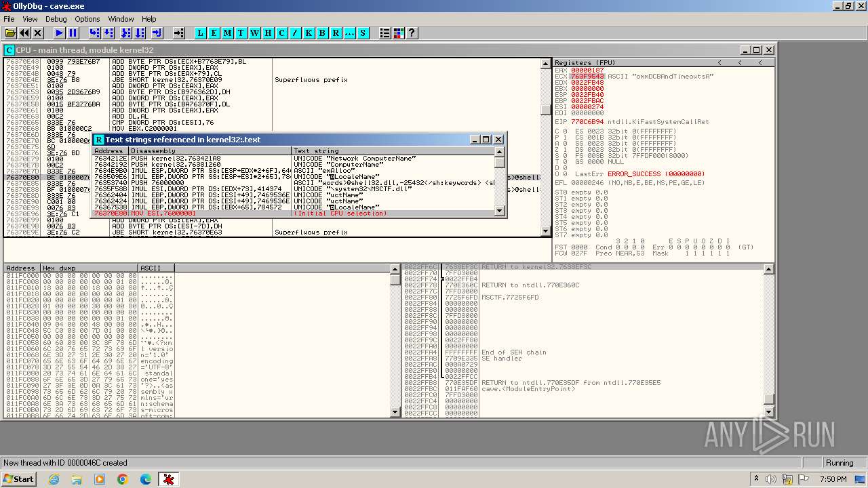Open the Help menu
Screen dimensions: 868x488
[x=149, y=19]
